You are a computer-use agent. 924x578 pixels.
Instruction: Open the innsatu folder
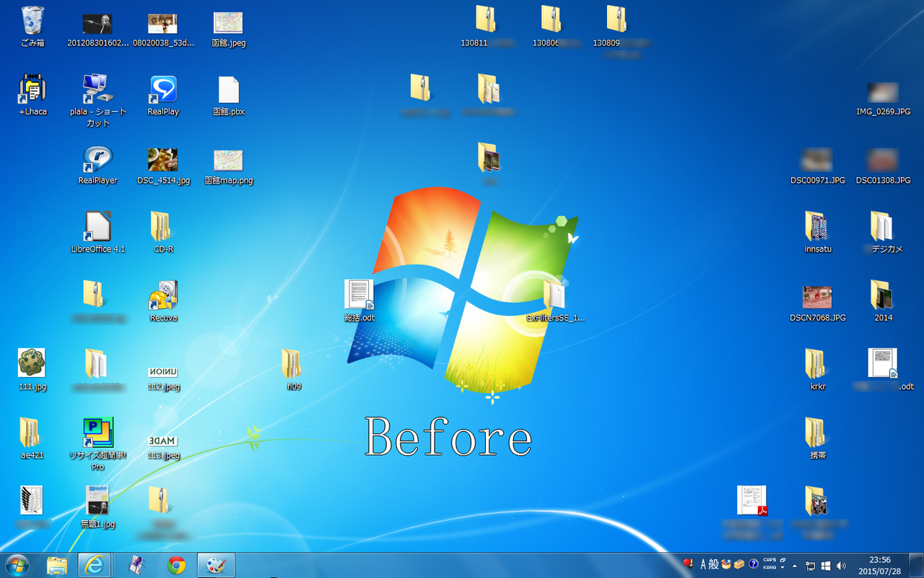tap(816, 226)
